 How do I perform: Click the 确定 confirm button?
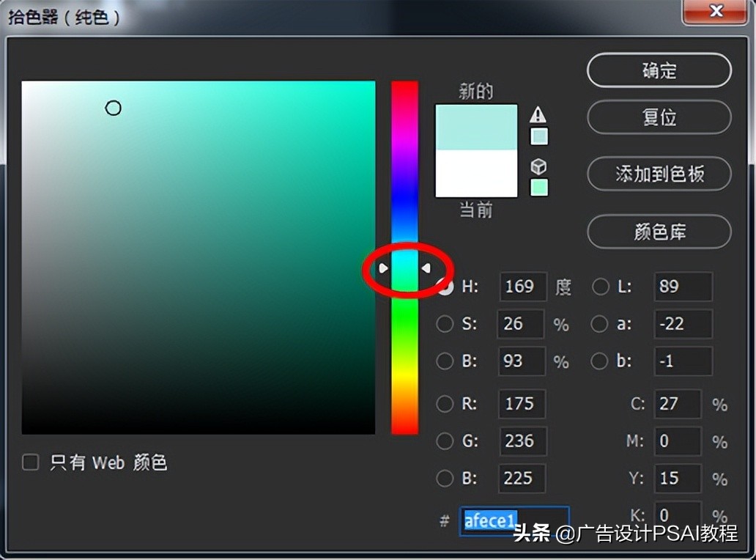(x=659, y=70)
